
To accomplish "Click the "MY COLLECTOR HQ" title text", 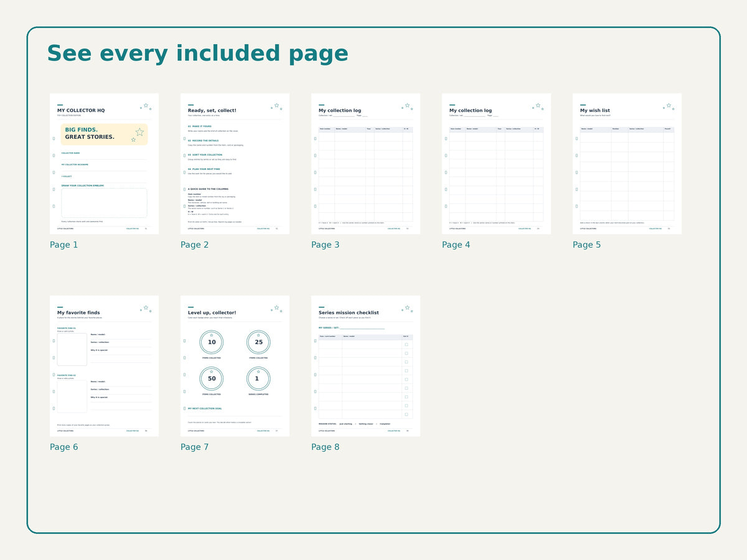I will point(81,110).
